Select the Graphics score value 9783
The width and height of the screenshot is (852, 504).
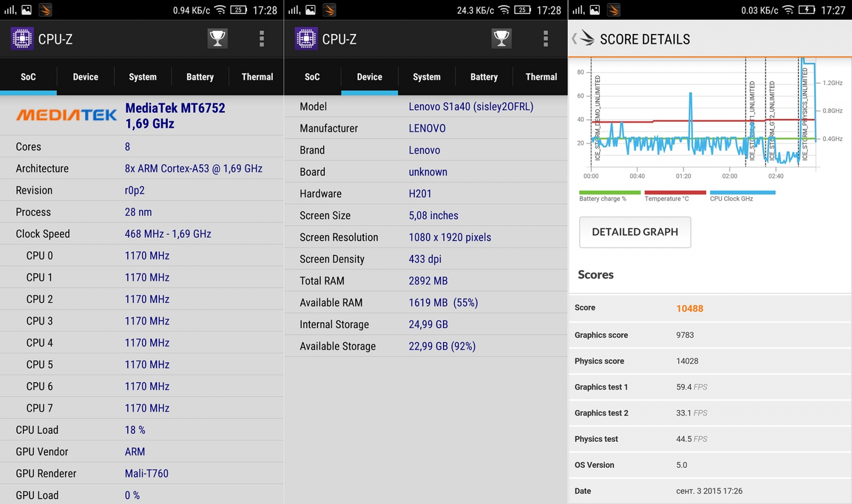685,335
